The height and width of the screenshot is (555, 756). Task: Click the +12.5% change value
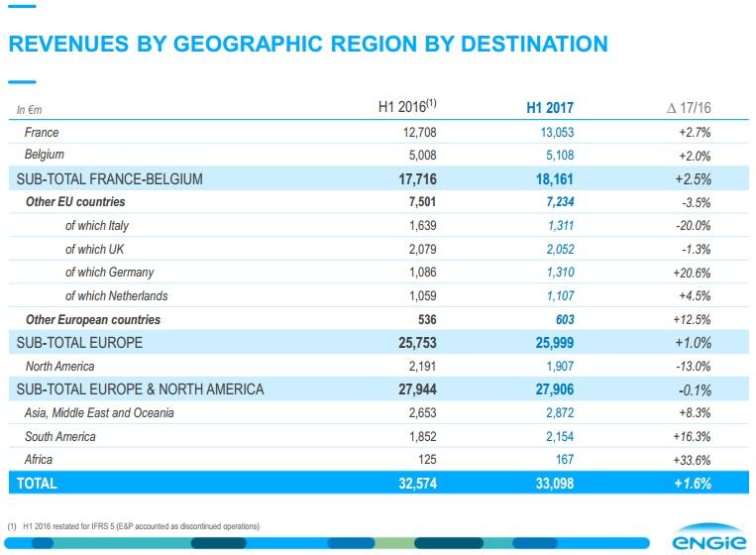[692, 320]
